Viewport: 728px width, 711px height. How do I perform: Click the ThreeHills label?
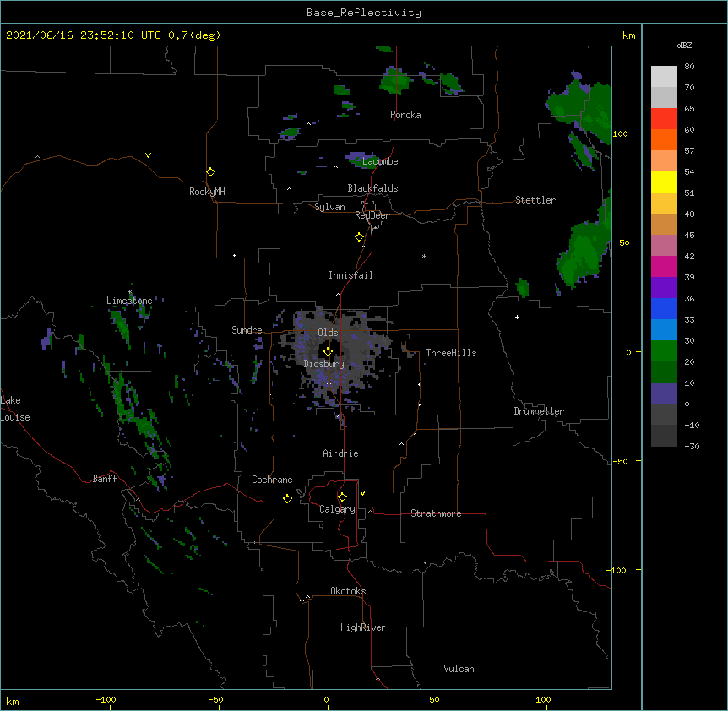pos(451,353)
